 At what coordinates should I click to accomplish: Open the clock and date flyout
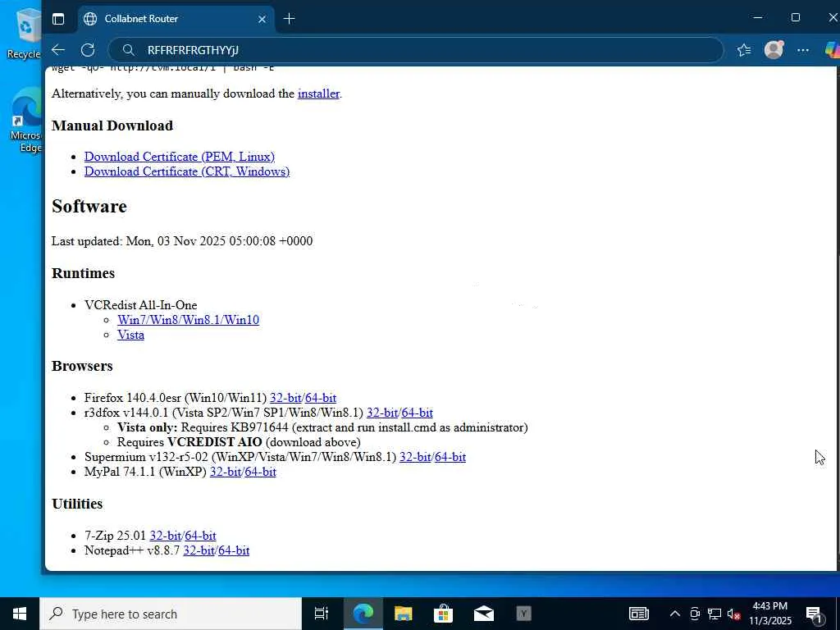769,614
